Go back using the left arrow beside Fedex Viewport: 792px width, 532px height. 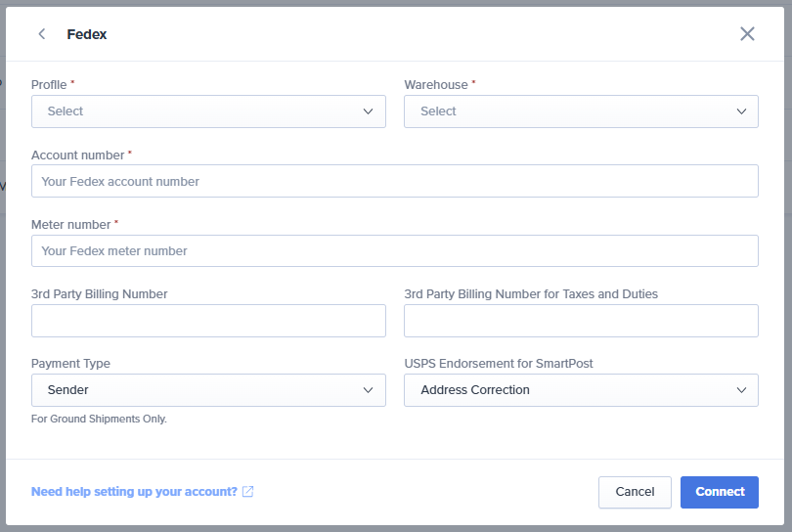click(42, 34)
